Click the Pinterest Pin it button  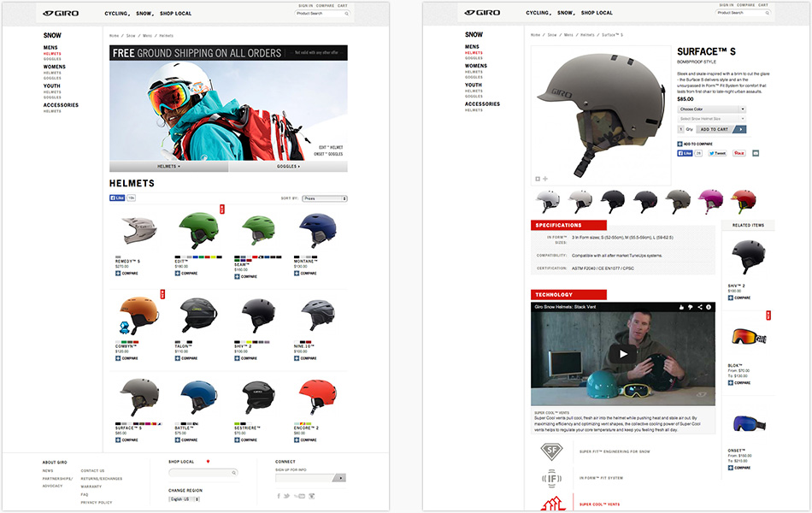[x=739, y=153]
